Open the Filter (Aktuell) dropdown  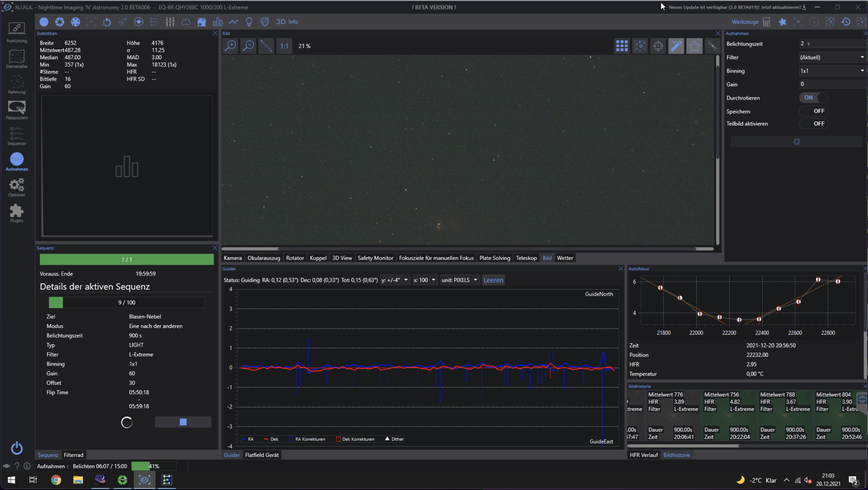pyautogui.click(x=832, y=57)
